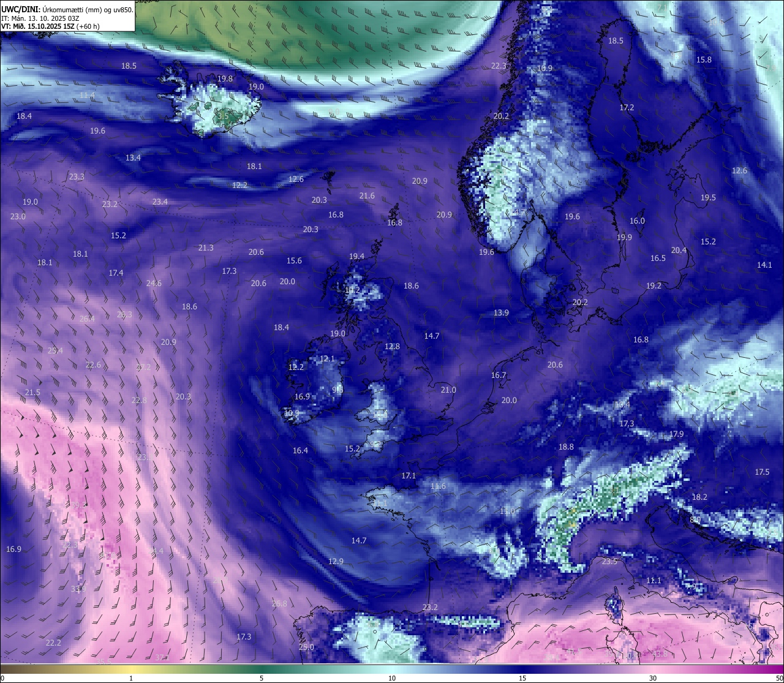Image resolution: width=784 pixels, height=683 pixels.
Task: Click the 12.1 value over Ireland
Action: tap(328, 359)
